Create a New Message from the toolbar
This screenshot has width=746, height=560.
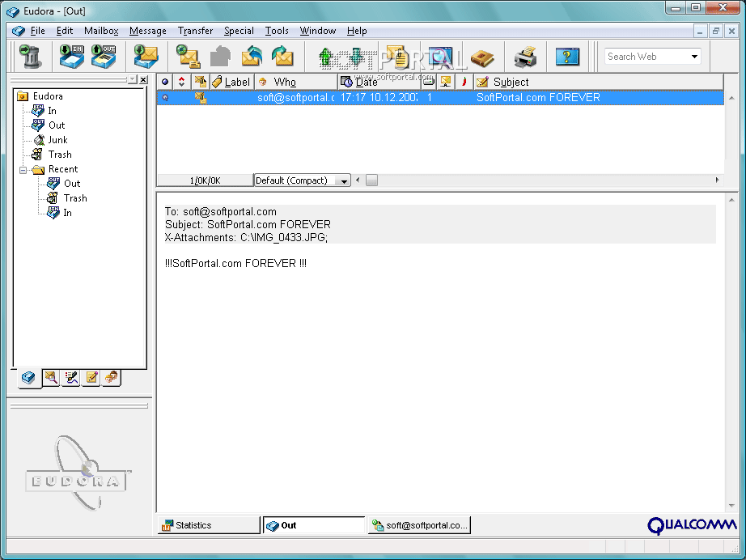coord(188,57)
